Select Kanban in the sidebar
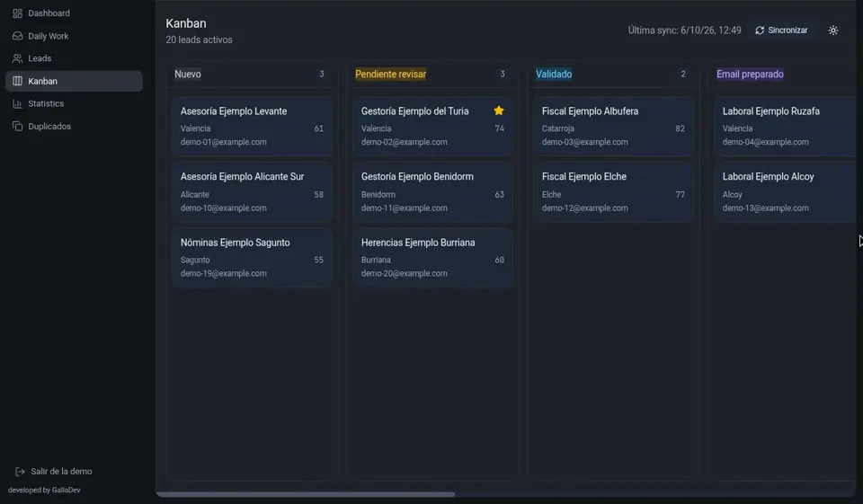 pyautogui.click(x=75, y=81)
